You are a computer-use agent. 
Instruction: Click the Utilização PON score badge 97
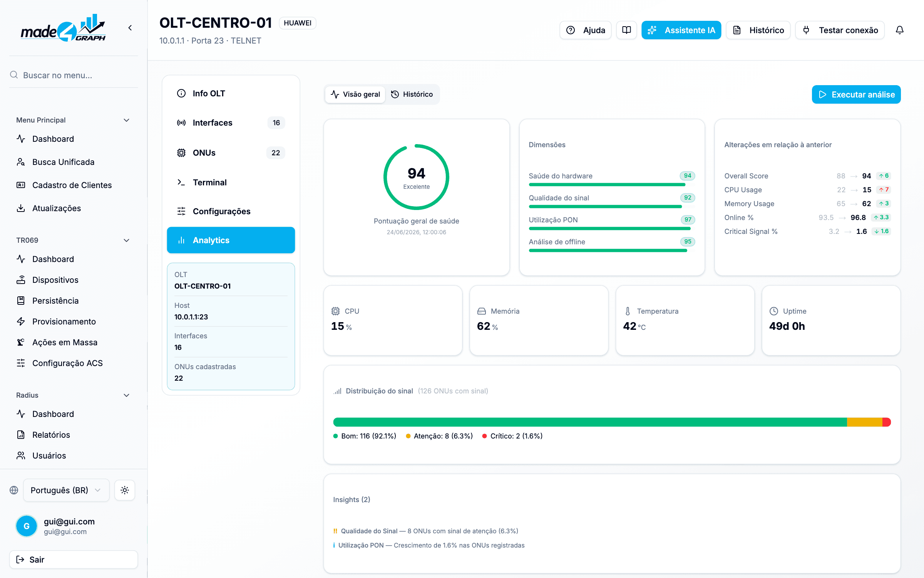click(688, 220)
